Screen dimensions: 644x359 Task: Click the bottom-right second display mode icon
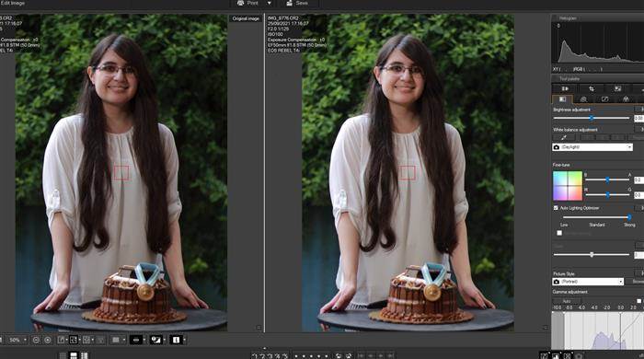(x=556, y=355)
